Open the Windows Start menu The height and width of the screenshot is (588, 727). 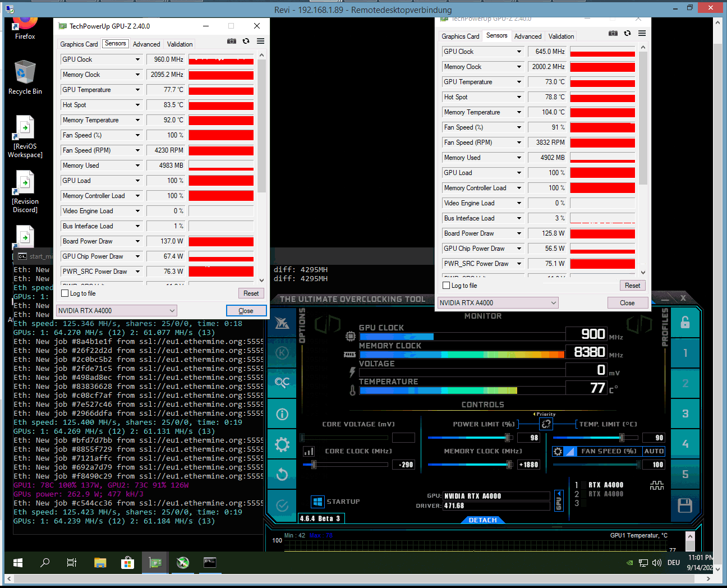click(x=18, y=562)
